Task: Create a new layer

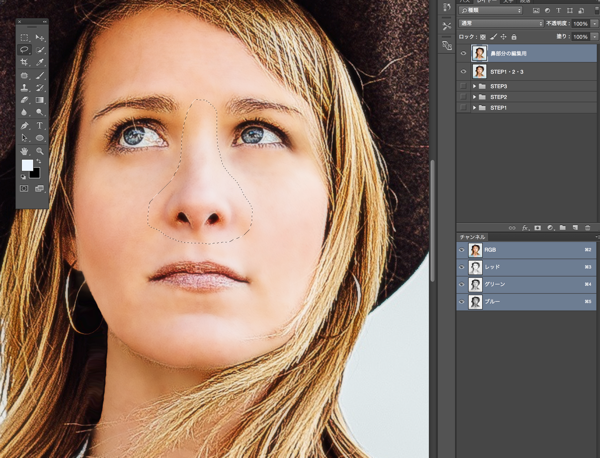Action: [575, 228]
